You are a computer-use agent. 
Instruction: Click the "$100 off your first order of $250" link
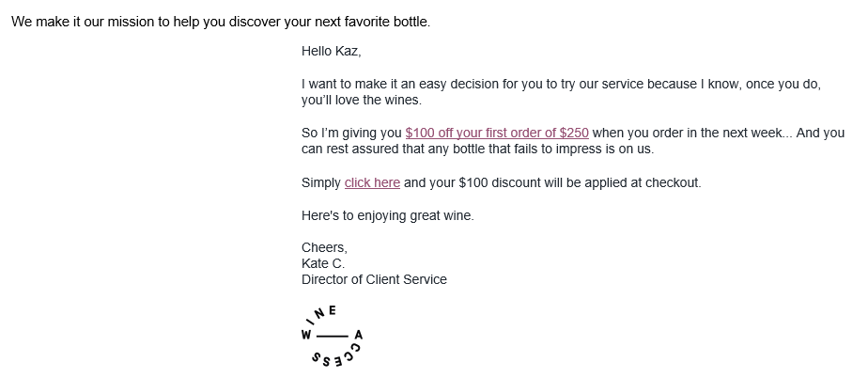point(497,133)
